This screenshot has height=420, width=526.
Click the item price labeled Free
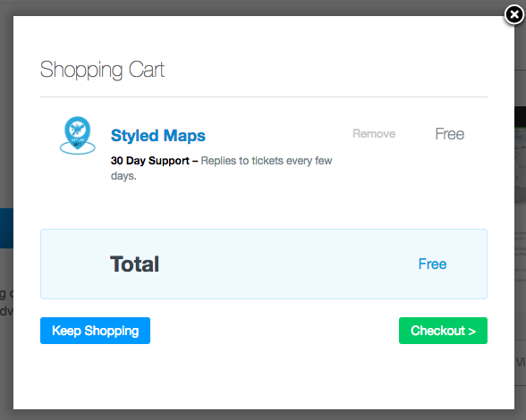(x=449, y=134)
